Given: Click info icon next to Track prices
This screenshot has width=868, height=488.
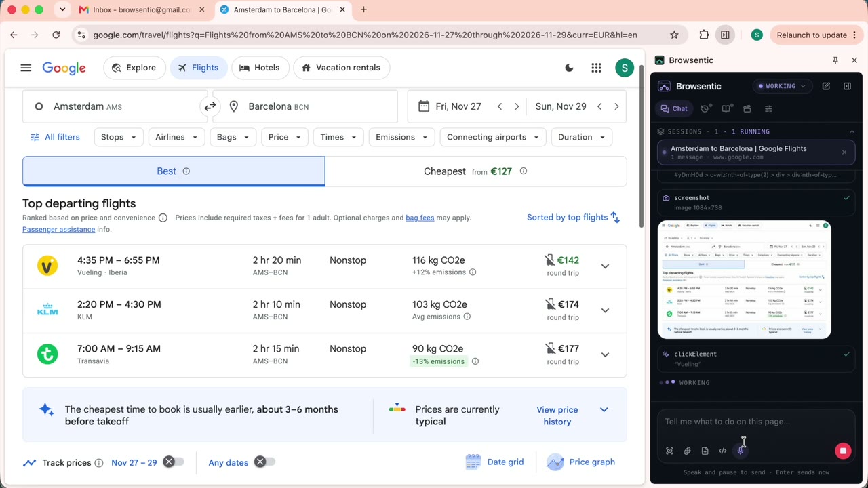Looking at the screenshot, I should point(98,463).
